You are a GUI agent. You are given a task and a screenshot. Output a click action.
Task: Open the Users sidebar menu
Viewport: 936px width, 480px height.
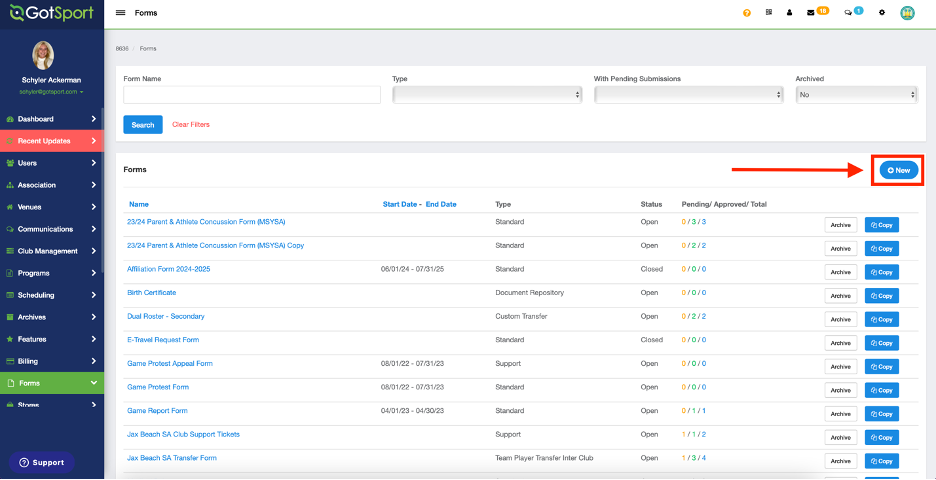[52, 163]
